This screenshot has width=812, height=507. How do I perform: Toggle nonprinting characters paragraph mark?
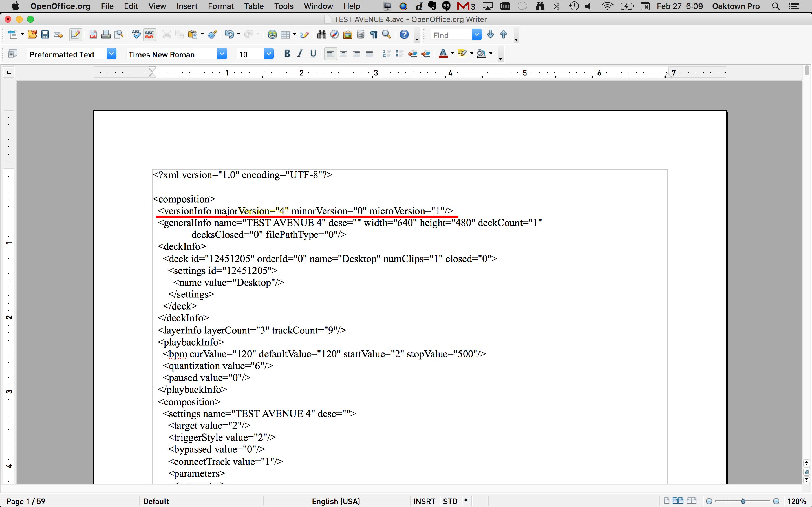tap(374, 35)
